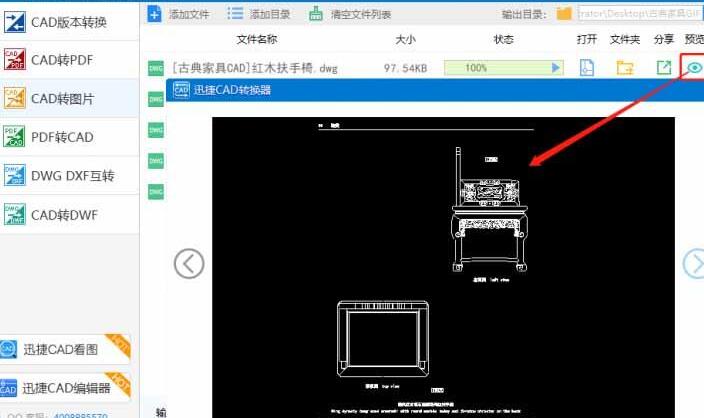Click the 97.54KB size value
This screenshot has height=418, width=704.
coord(405,68)
